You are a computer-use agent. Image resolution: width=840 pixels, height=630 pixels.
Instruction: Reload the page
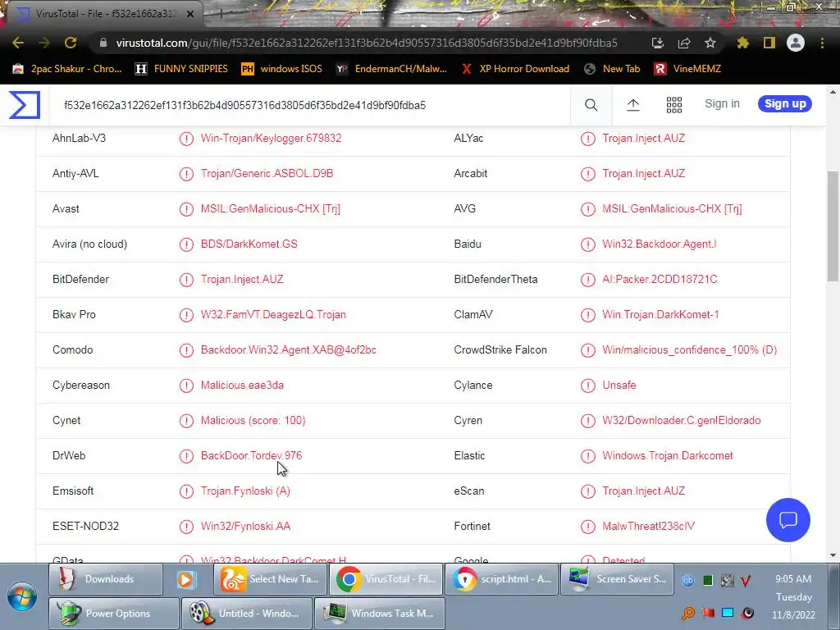(x=71, y=43)
